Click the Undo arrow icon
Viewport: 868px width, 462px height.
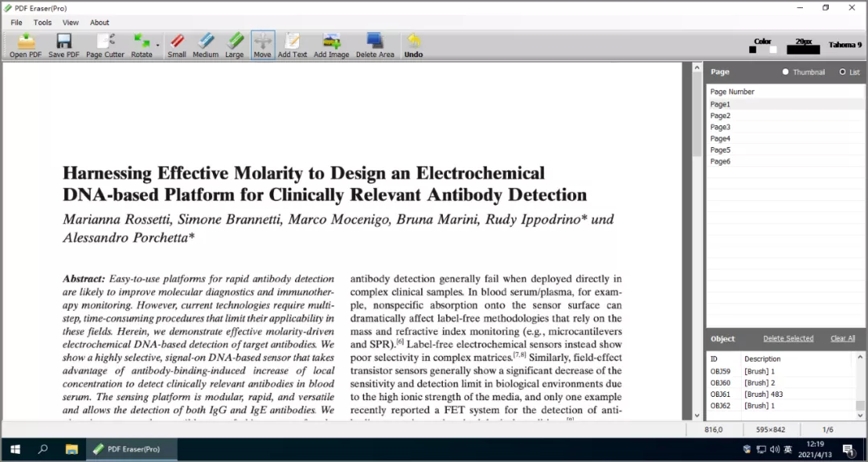pyautogui.click(x=414, y=41)
